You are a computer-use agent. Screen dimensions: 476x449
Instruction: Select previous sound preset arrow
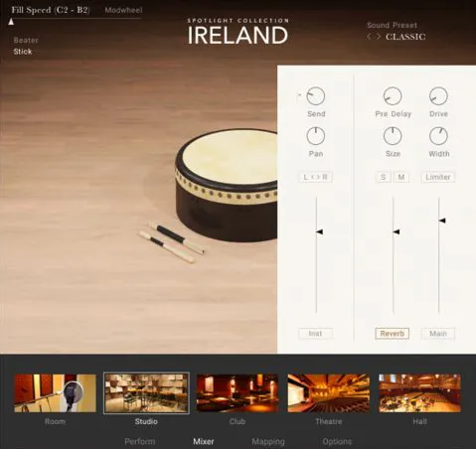point(369,37)
